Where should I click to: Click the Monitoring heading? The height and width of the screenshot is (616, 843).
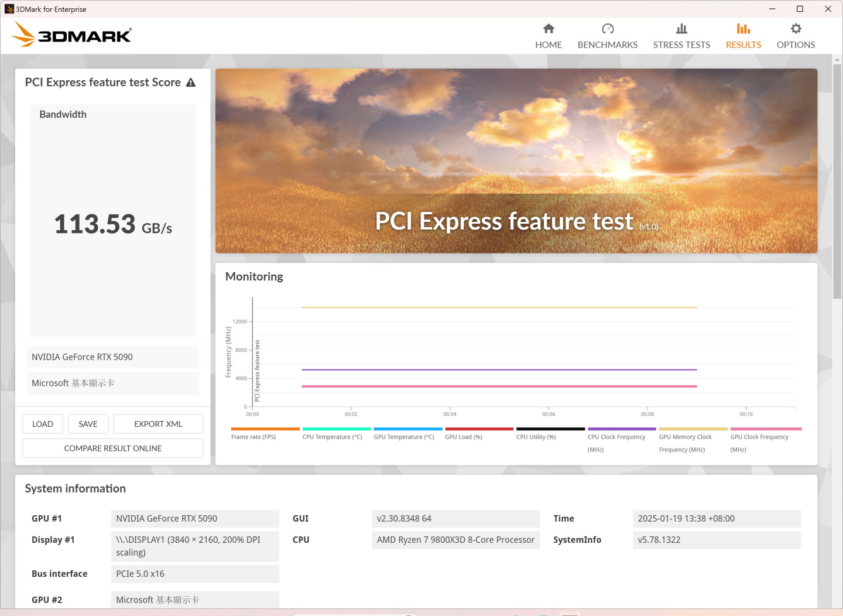pos(254,276)
